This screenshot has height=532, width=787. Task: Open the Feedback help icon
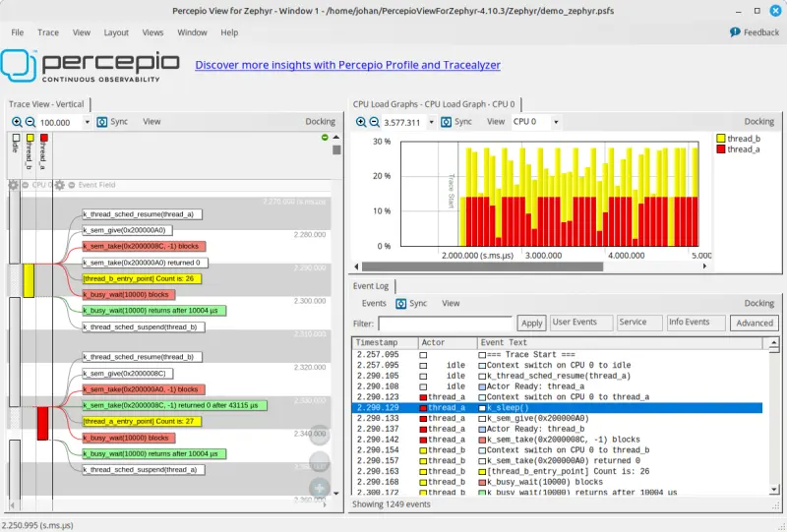point(735,32)
